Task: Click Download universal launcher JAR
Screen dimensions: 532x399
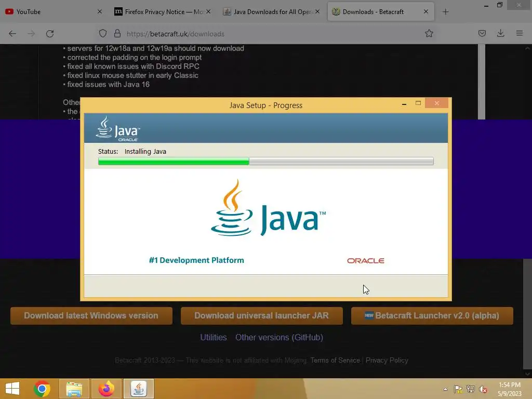Action: 262,316
